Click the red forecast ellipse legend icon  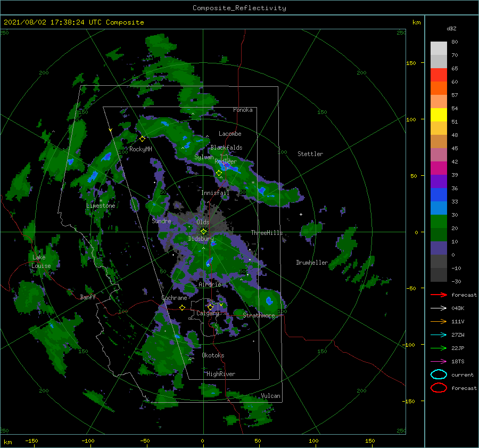(439, 388)
